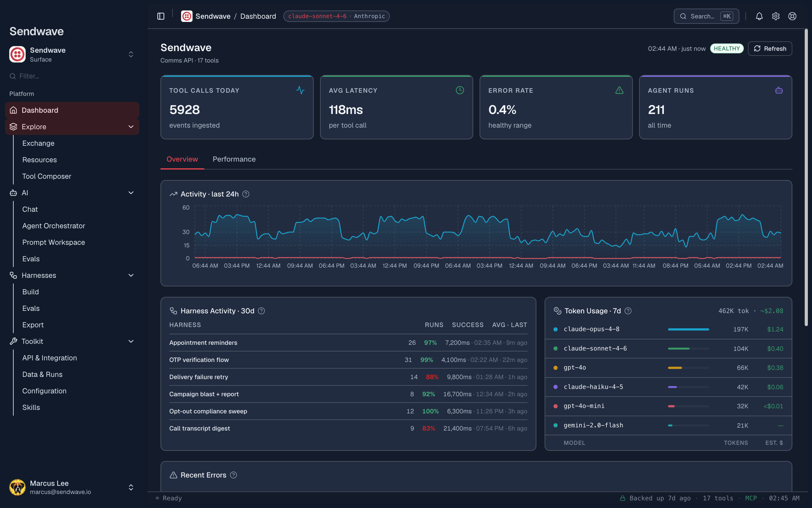This screenshot has width=812, height=508.
Task: Click the vertical page scrollbar
Action: 806,177
